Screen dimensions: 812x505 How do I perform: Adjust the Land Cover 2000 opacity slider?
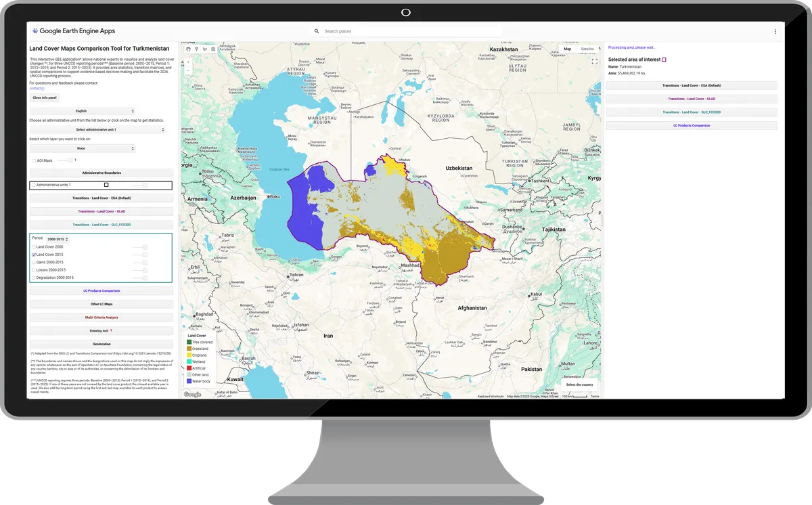pos(140,247)
